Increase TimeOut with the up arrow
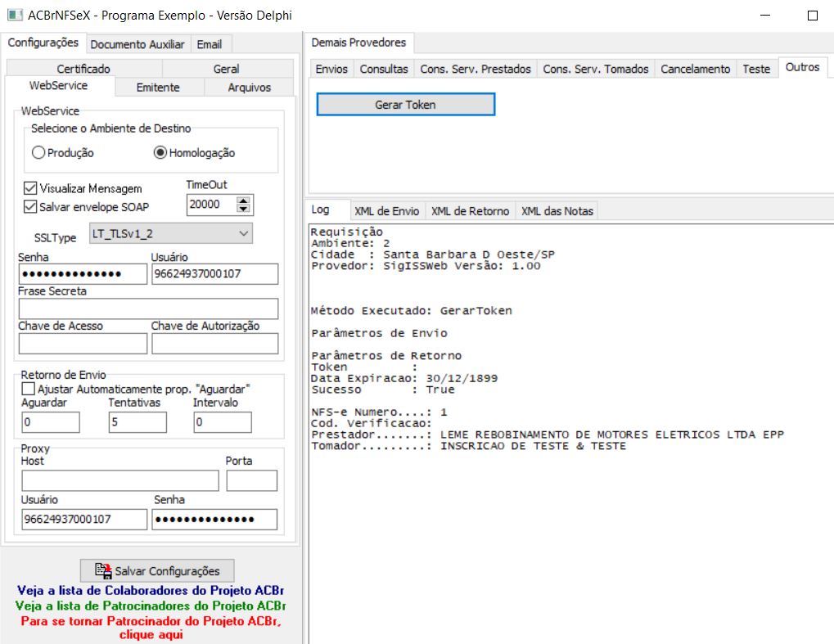Viewport: 834px width, 644px height. pos(243,200)
